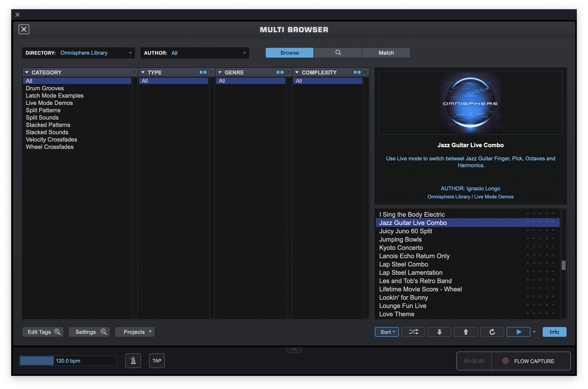Screen dimensions: 588x389
Task: Click the magnifier on Settings button
Action: coord(104,332)
